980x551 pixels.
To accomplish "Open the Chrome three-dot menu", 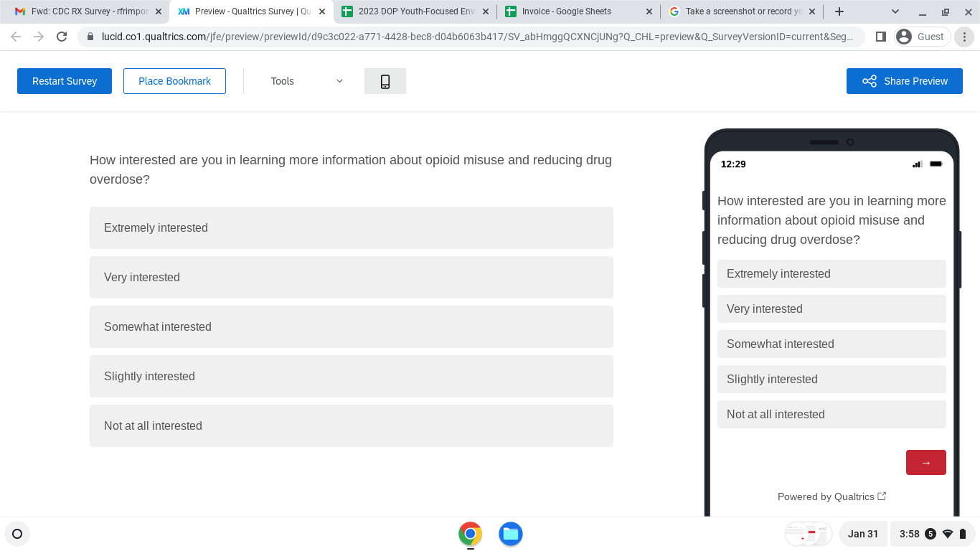I will click(965, 37).
